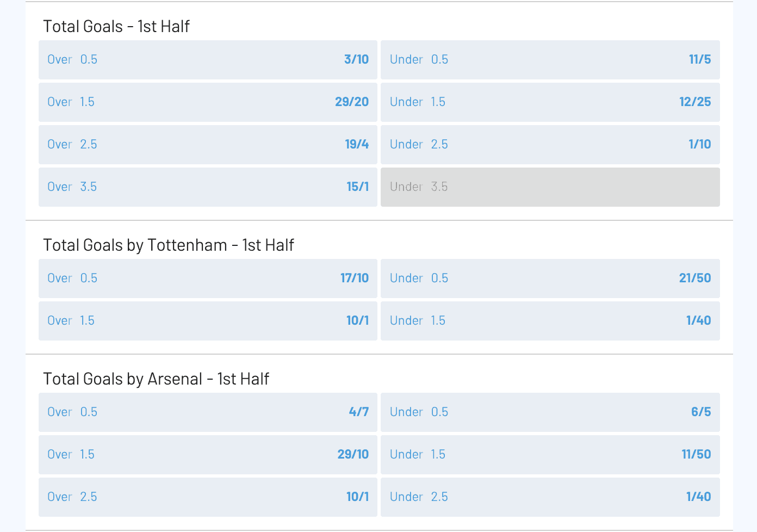This screenshot has height=532, width=757.
Task: Choose Arsenal Over 1.5 at 29/10
Action: (x=207, y=455)
